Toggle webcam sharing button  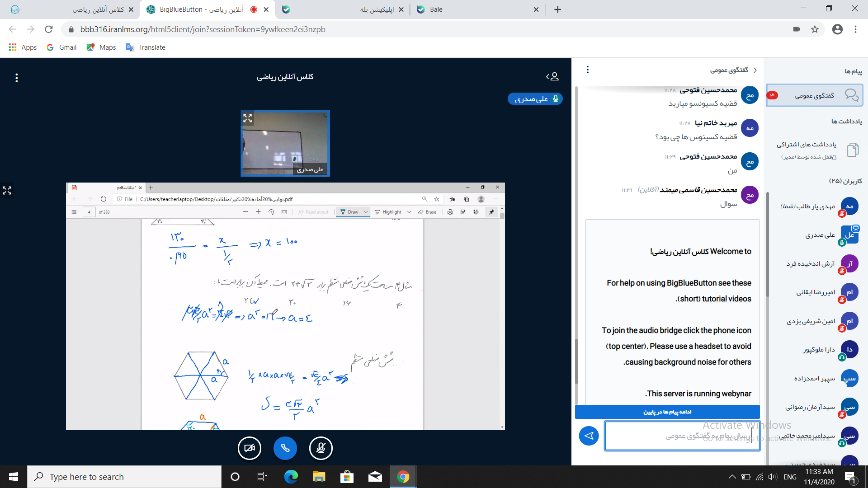click(250, 448)
